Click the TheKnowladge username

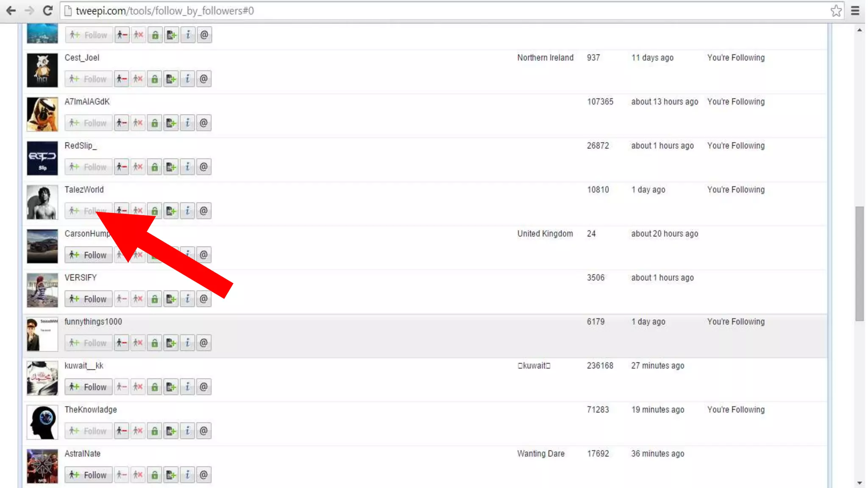pyautogui.click(x=91, y=410)
